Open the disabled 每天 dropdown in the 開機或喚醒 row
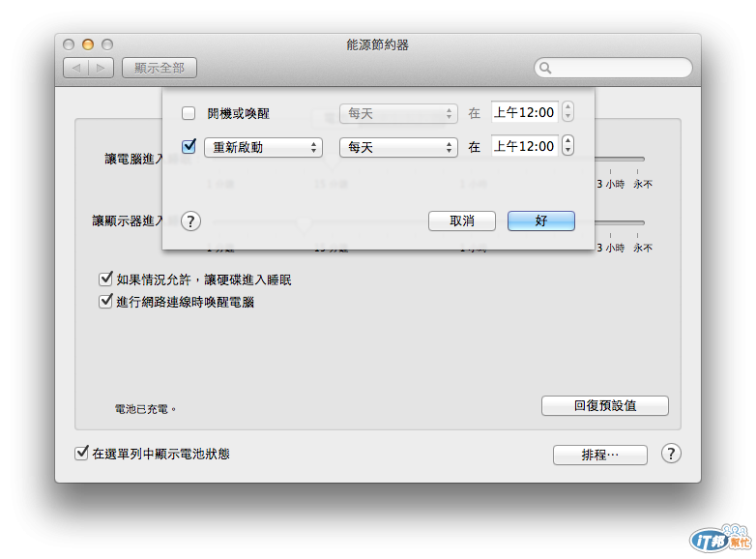 click(x=398, y=114)
